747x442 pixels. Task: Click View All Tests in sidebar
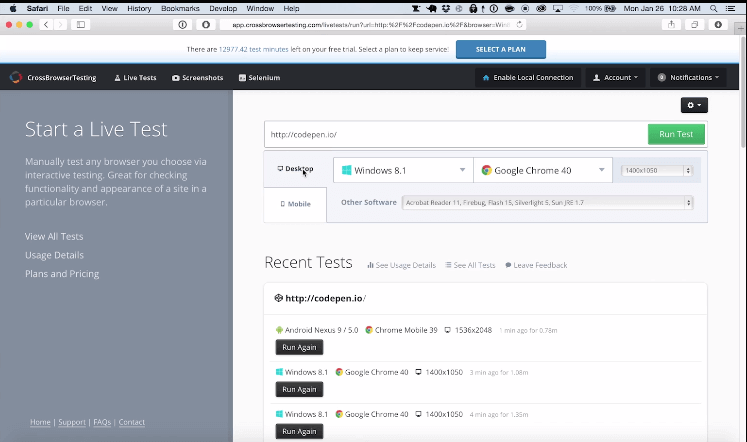[x=54, y=236]
